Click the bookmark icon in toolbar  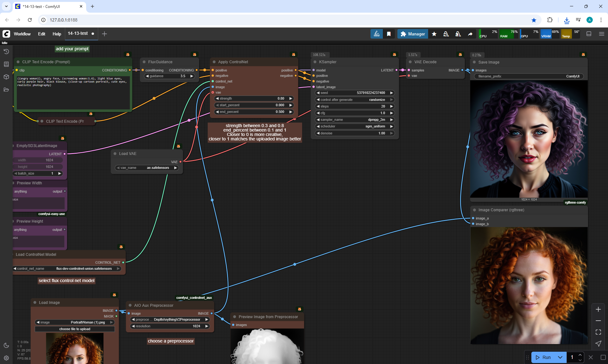click(389, 34)
